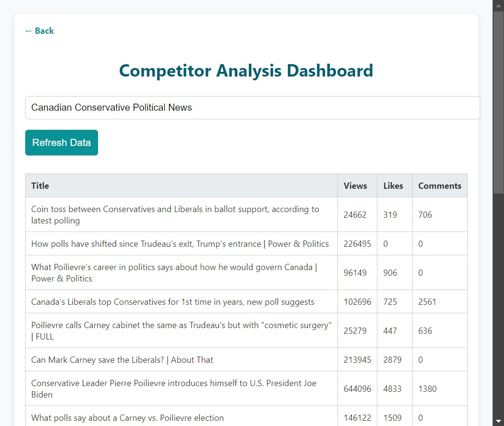The width and height of the screenshot is (504, 426).
Task: Click the Refresh Data button
Action: 61,143
